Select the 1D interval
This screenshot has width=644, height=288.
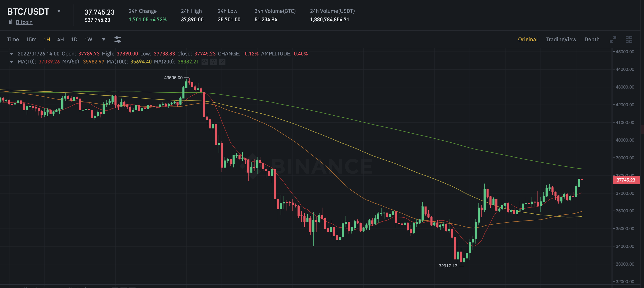(x=74, y=39)
